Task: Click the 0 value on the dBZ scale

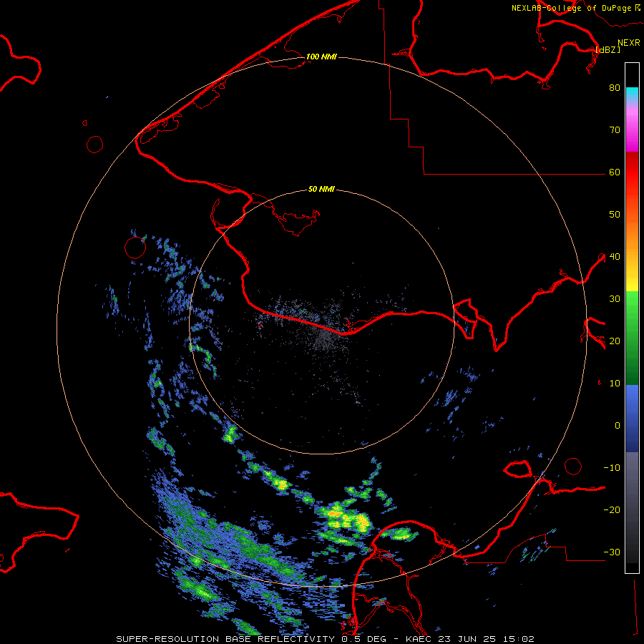Action: (x=618, y=426)
